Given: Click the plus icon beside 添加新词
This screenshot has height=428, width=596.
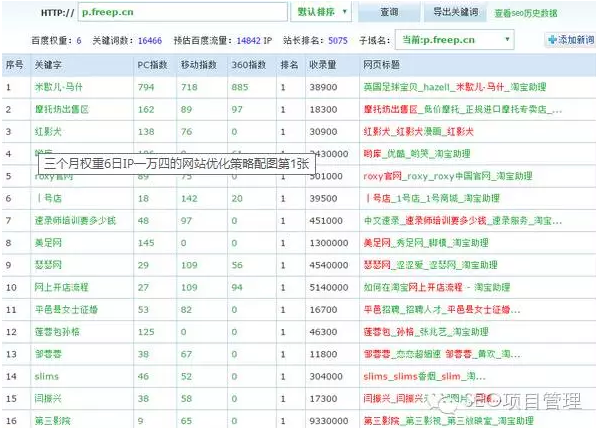Looking at the screenshot, I should (552, 40).
